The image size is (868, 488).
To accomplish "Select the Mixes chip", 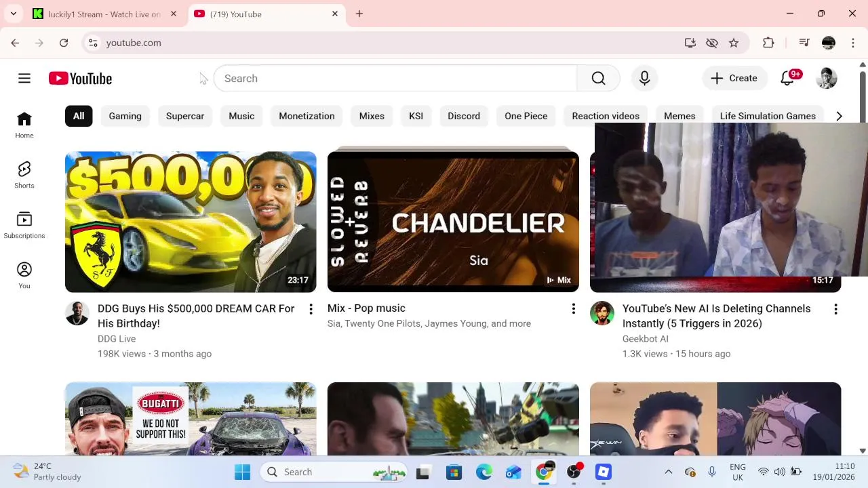I will coord(372,116).
